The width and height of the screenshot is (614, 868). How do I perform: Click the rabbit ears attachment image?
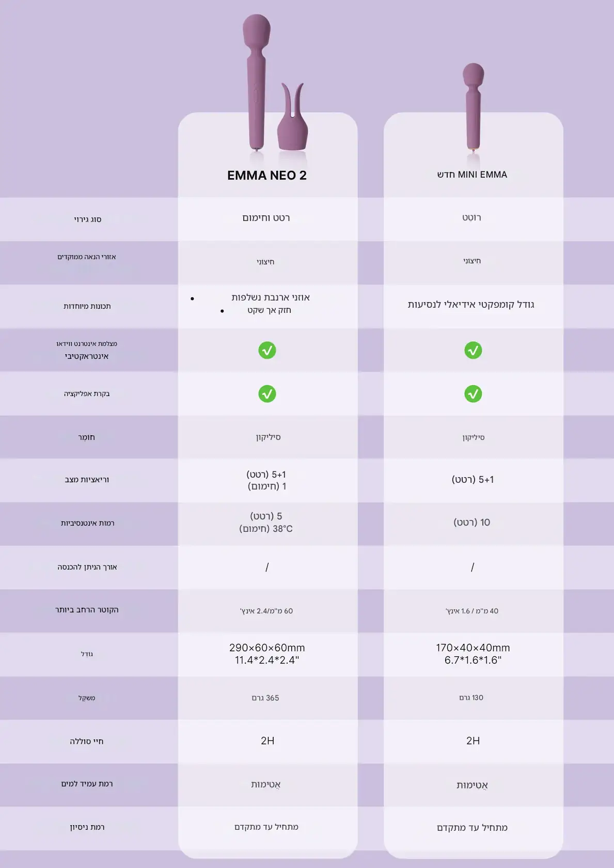pyautogui.click(x=293, y=117)
